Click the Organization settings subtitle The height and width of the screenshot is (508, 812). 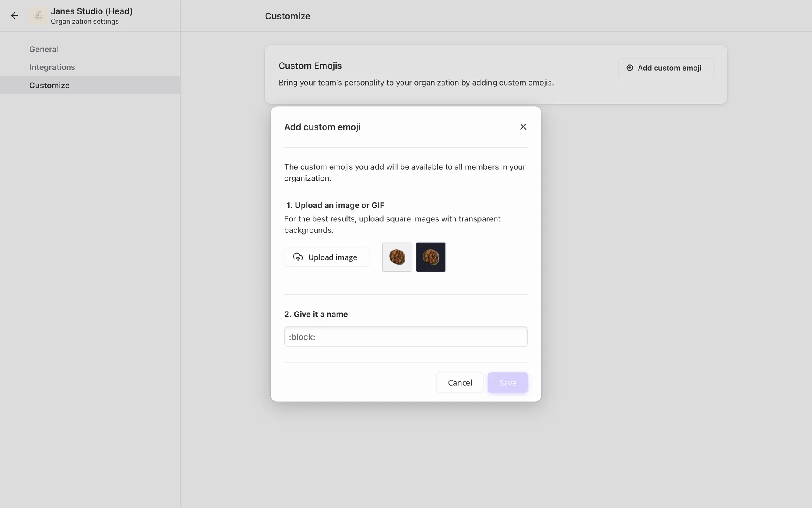tap(85, 22)
